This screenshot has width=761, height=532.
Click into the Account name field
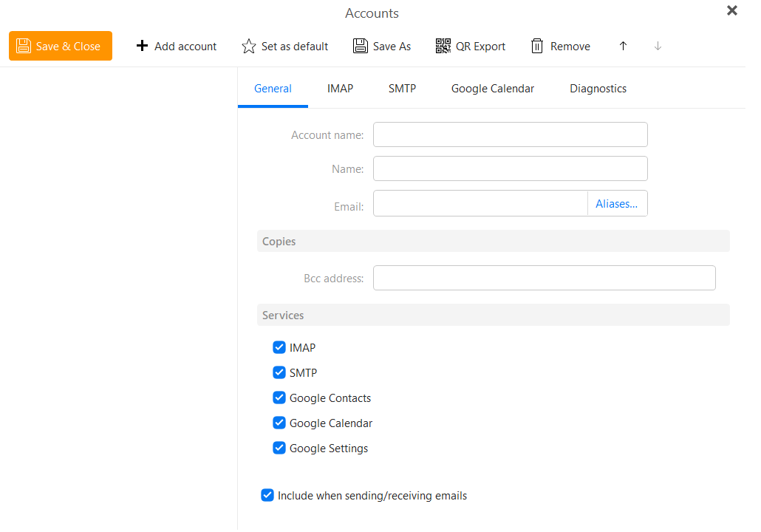pos(510,134)
